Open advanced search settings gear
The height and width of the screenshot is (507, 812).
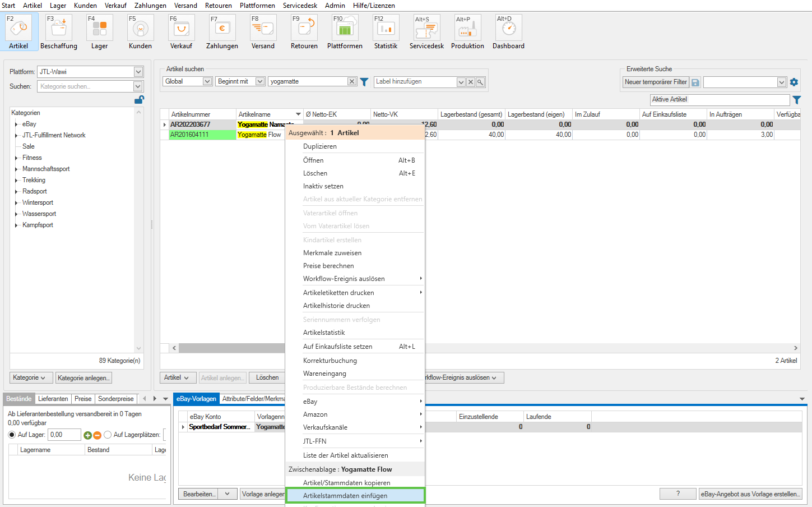point(794,82)
